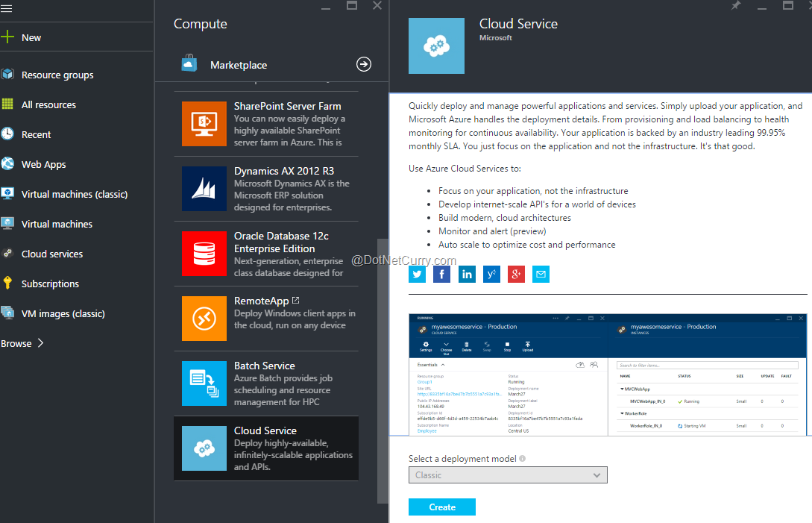Screen dimensions: 812x523
Task: Expand Browse chevron in sidebar
Action: [x=41, y=342]
